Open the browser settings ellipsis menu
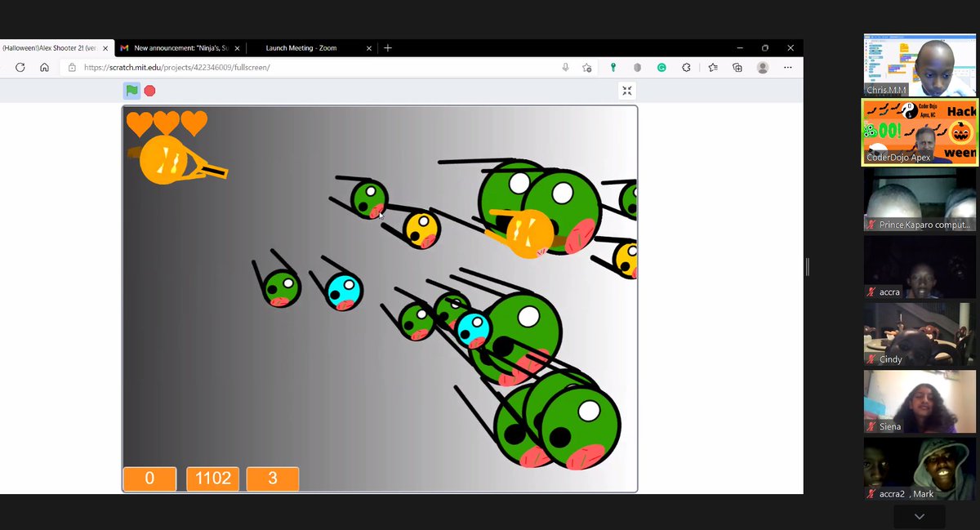 click(x=787, y=68)
